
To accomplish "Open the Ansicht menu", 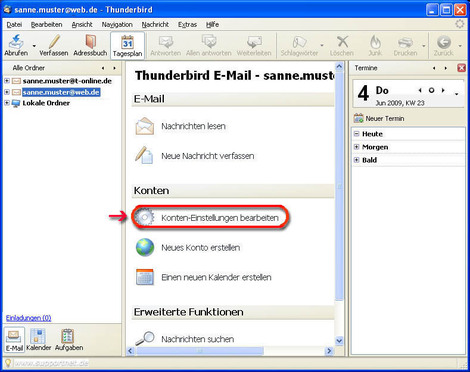I will [x=82, y=24].
